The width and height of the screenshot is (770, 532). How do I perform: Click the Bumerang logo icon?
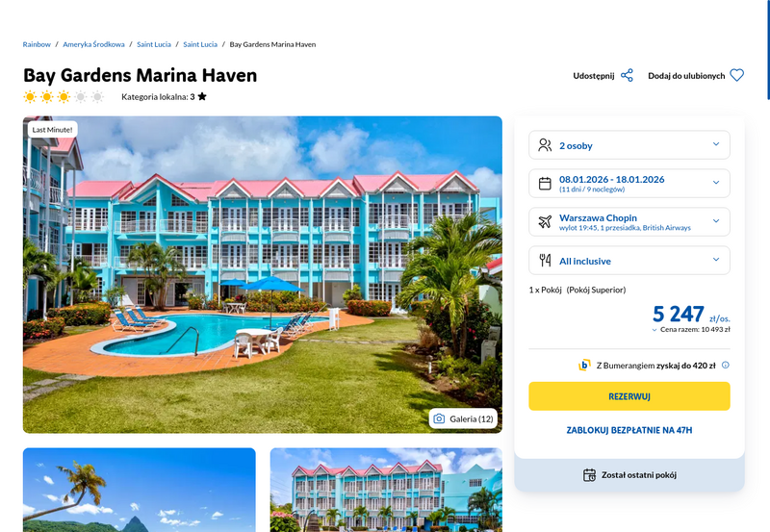pos(584,365)
